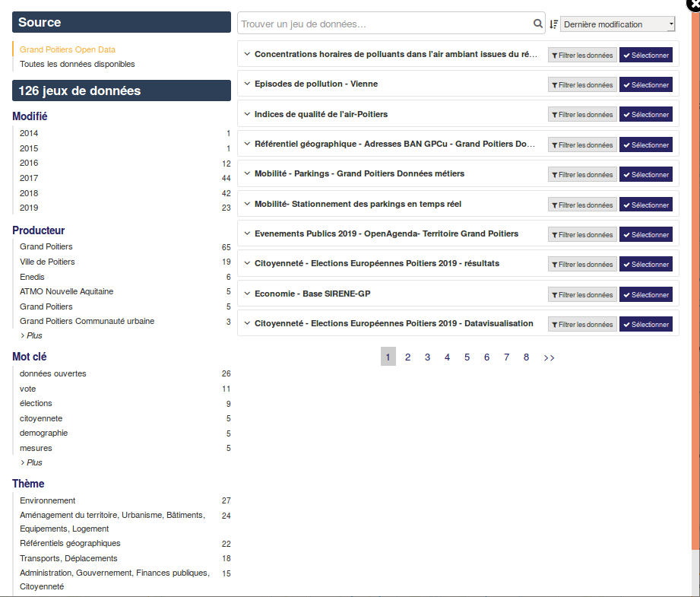Filter by producer ATMO Nouvelle Aquitaine
The height and width of the screenshot is (597, 700).
click(x=125, y=291)
